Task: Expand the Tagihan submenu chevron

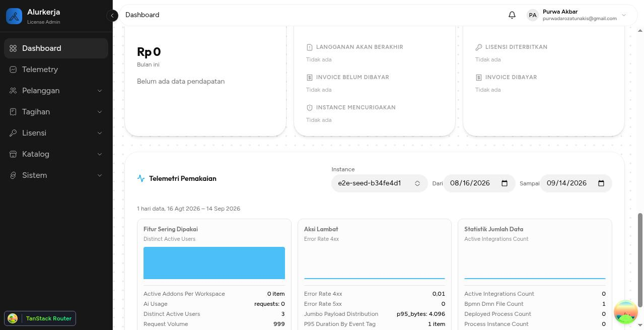Action: click(x=100, y=112)
